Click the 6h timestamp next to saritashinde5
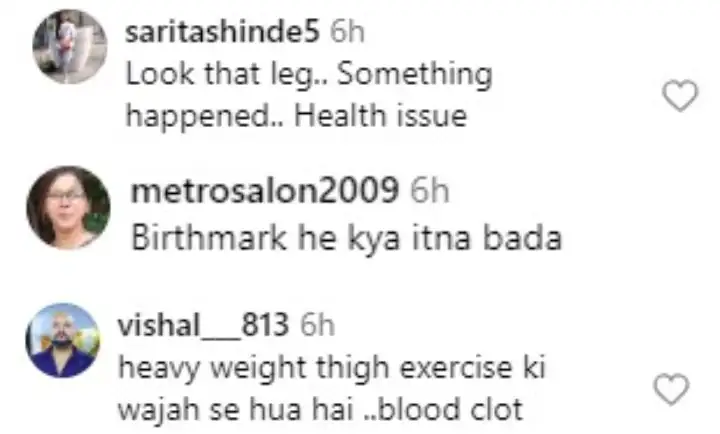Screen dimensions: 720x434 (348, 33)
